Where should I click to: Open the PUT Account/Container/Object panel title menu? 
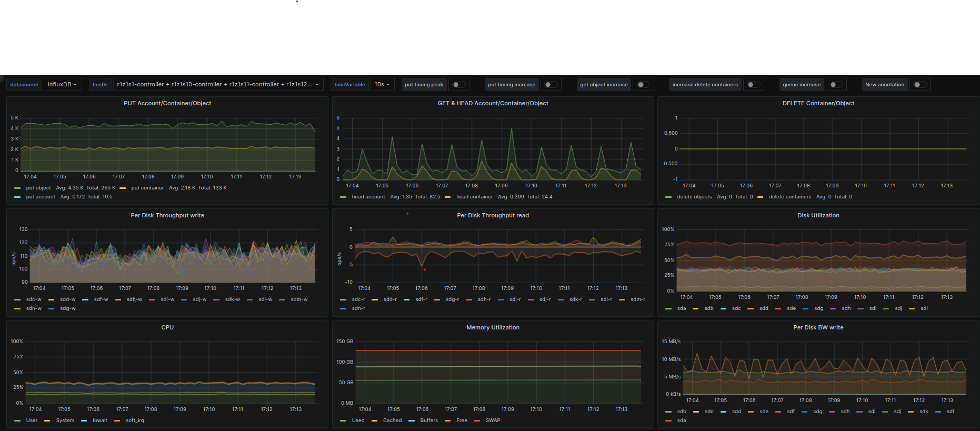click(x=167, y=103)
